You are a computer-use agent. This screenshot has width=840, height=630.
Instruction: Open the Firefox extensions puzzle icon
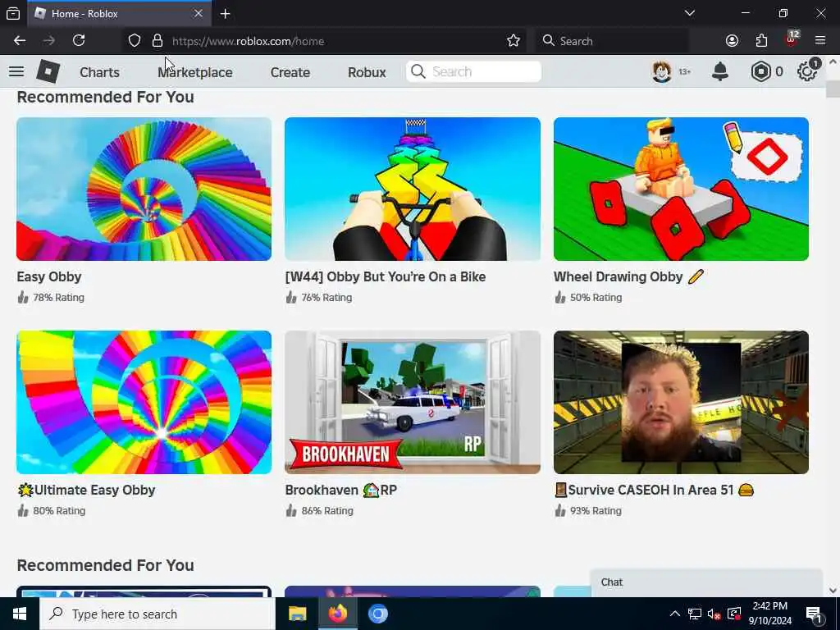point(761,41)
